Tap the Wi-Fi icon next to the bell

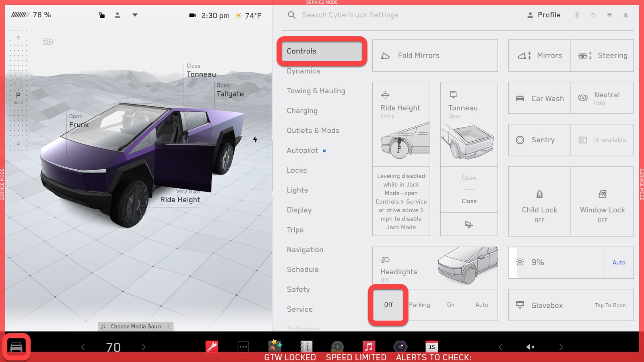point(609,15)
